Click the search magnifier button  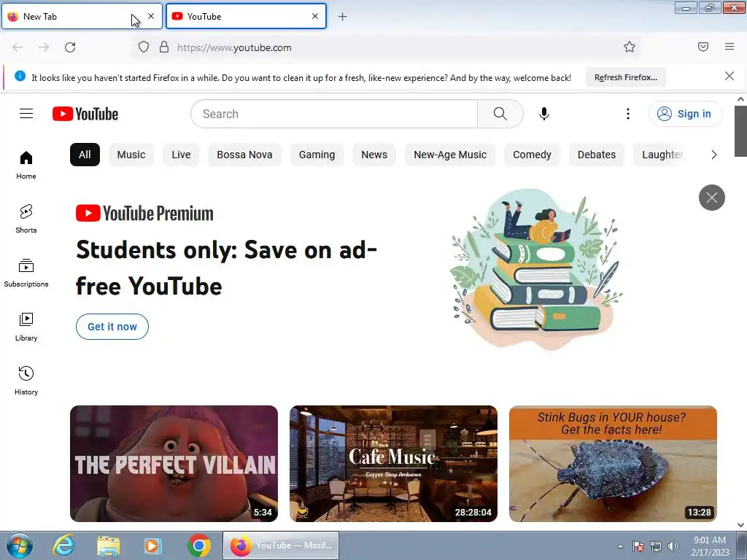[500, 114]
